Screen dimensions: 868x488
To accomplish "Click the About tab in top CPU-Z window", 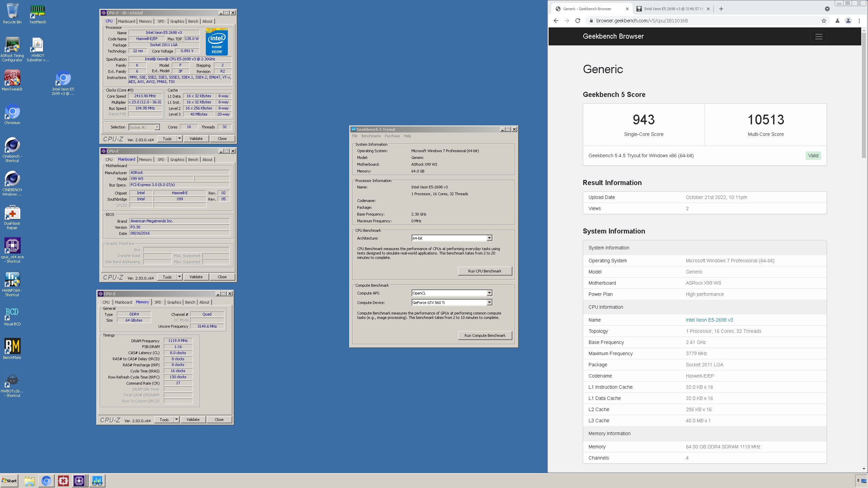I will 208,21.
